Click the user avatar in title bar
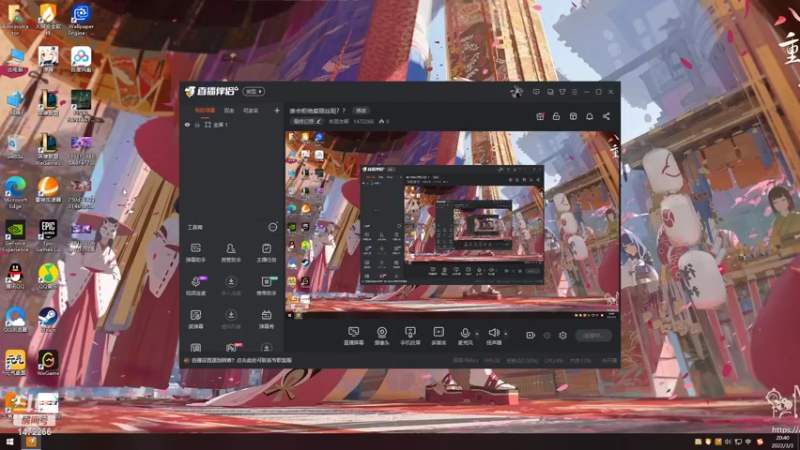Image resolution: width=800 pixels, height=450 pixels. pos(516,92)
